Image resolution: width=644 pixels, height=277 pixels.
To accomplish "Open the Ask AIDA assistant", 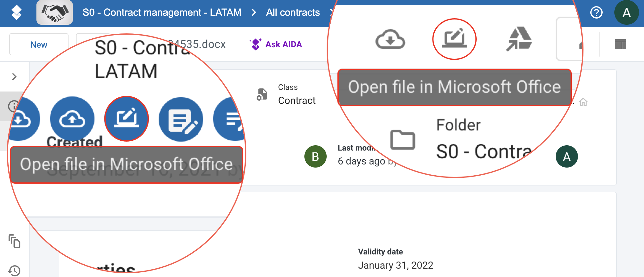I will (276, 44).
